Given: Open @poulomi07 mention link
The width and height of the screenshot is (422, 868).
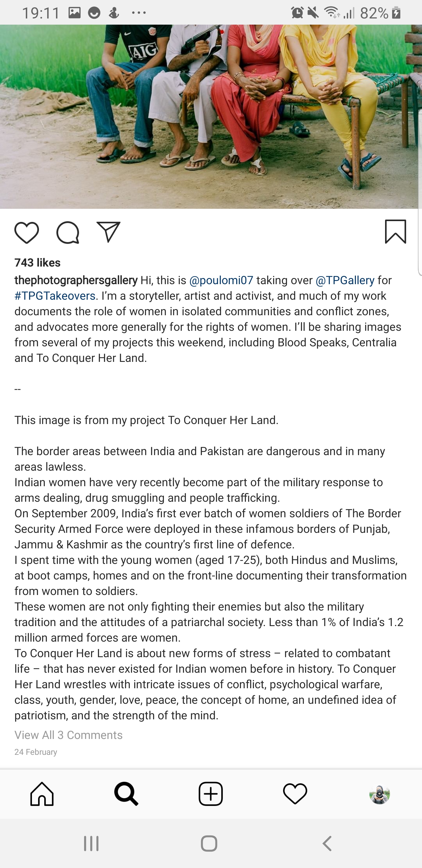Looking at the screenshot, I should click(x=221, y=280).
